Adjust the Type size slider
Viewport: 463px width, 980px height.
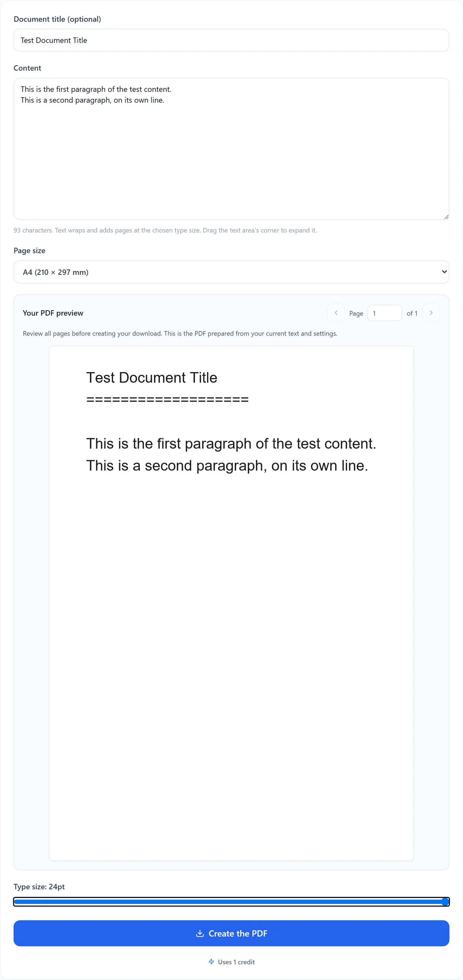pyautogui.click(x=231, y=902)
